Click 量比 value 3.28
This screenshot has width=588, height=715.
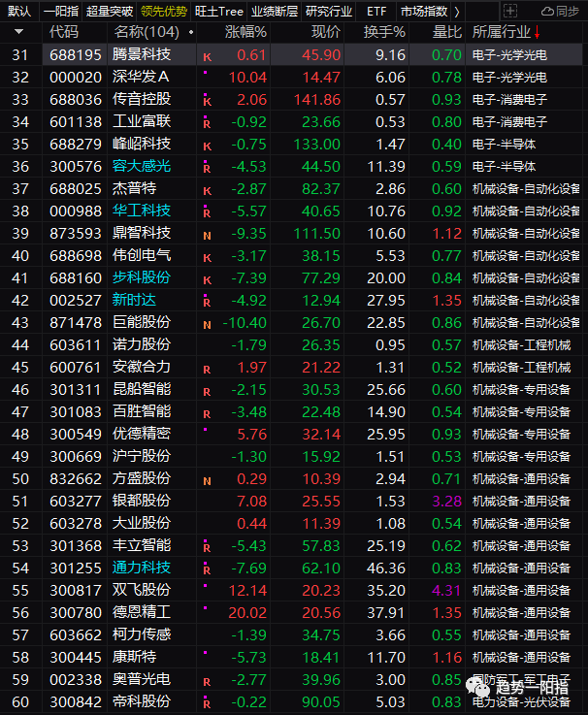point(446,502)
